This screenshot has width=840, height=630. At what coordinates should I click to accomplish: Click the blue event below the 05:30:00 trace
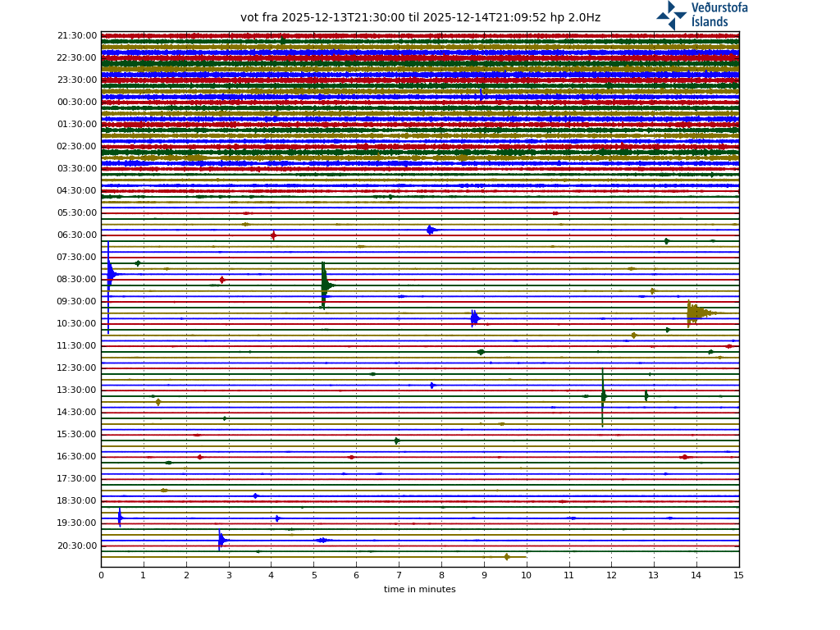[x=431, y=230]
